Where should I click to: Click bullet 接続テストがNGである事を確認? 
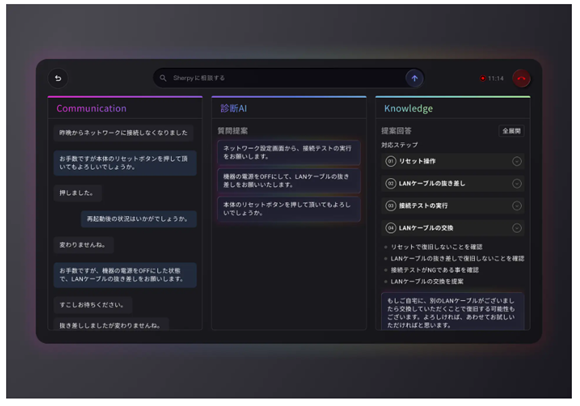pyautogui.click(x=435, y=270)
